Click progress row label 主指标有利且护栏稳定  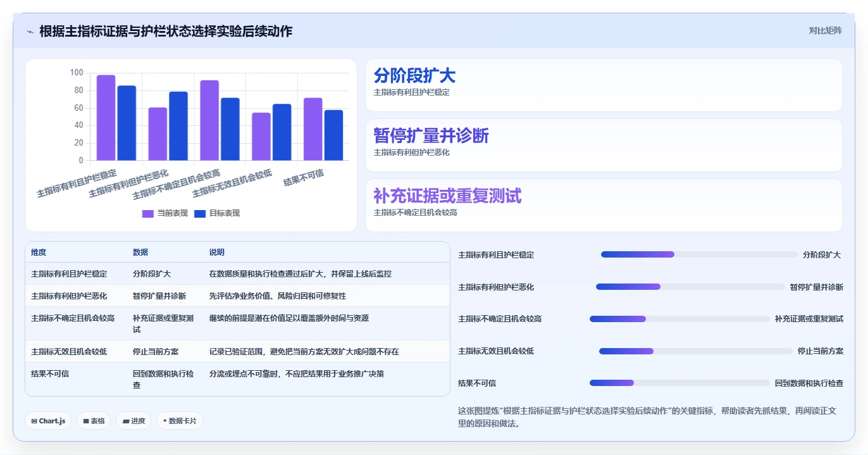(x=496, y=255)
